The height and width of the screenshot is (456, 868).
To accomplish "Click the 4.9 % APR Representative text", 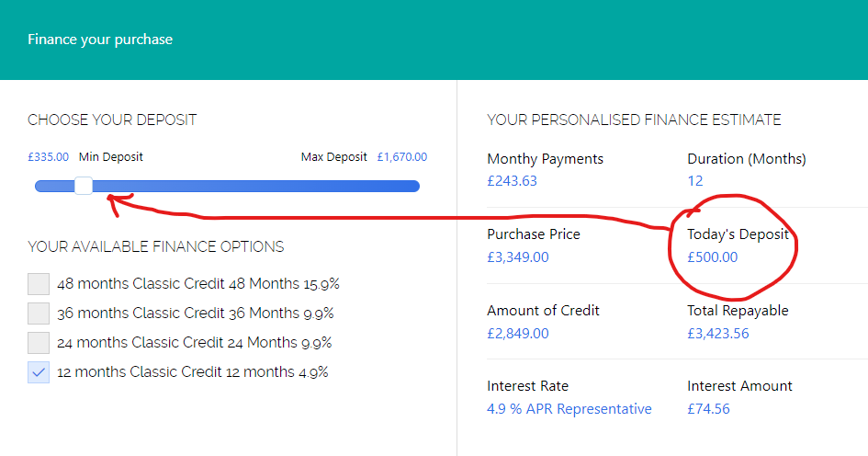I will tap(569, 409).
